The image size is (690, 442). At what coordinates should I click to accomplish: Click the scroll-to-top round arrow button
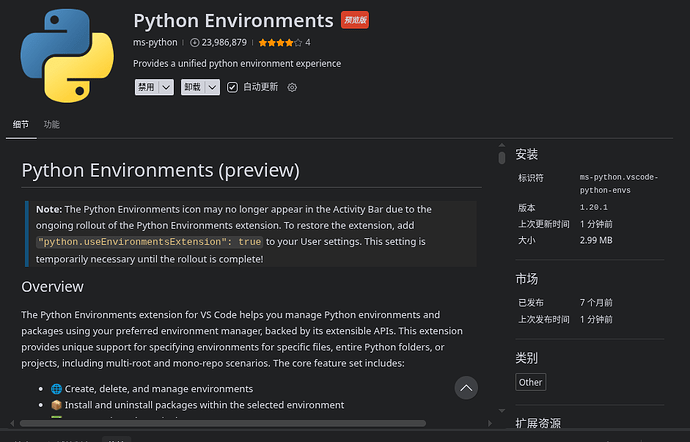tap(466, 388)
